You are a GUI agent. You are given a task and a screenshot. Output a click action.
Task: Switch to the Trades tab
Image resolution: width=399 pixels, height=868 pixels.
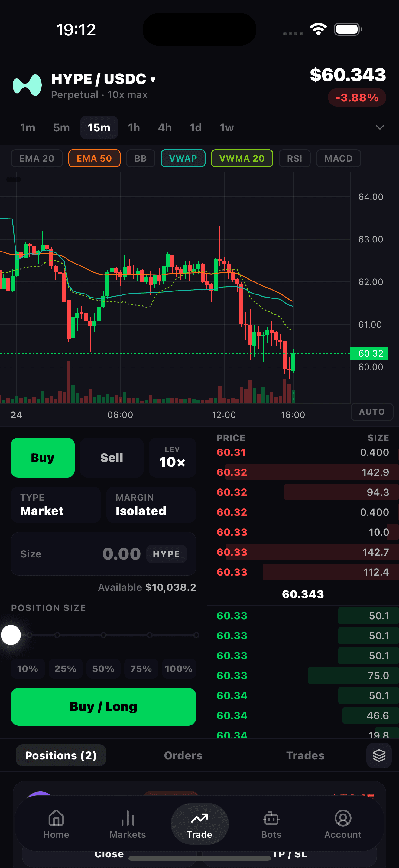click(305, 755)
